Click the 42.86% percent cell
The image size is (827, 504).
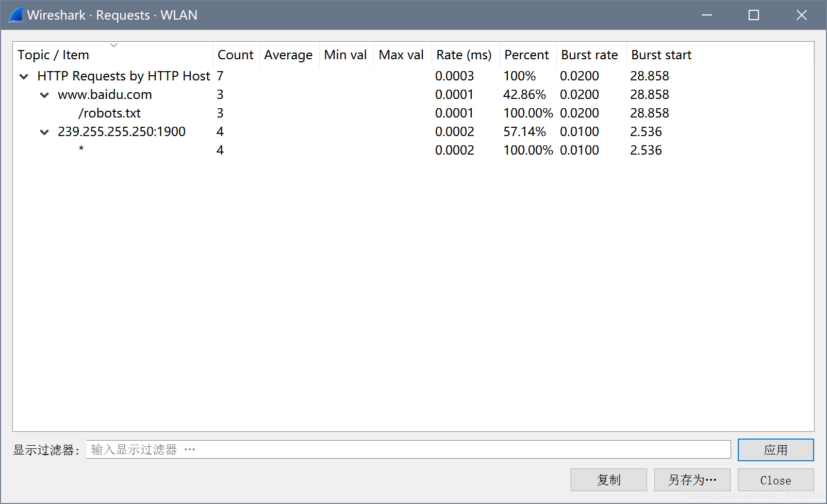click(524, 95)
